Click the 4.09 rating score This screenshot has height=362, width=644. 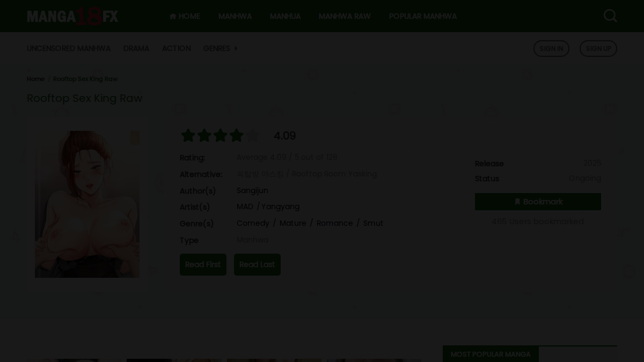(285, 136)
